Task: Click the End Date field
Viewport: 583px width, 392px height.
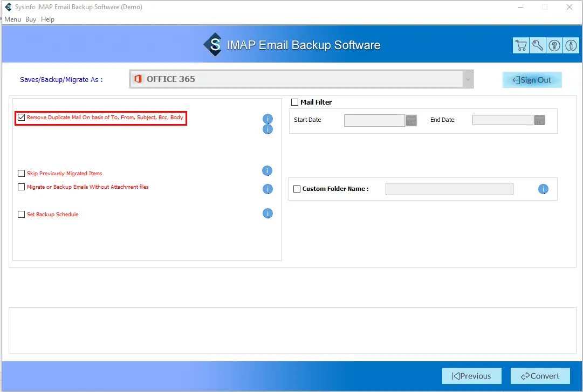Action: (x=503, y=120)
